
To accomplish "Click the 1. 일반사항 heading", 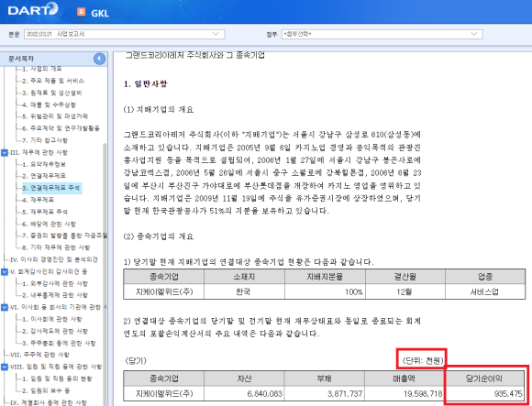I will [x=145, y=83].
